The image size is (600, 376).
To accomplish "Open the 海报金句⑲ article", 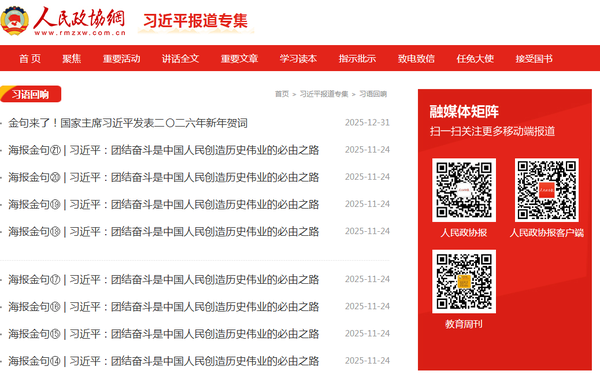I will tap(164, 204).
